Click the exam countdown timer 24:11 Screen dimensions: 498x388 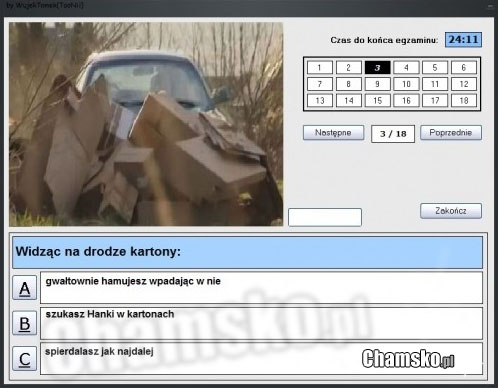point(463,40)
